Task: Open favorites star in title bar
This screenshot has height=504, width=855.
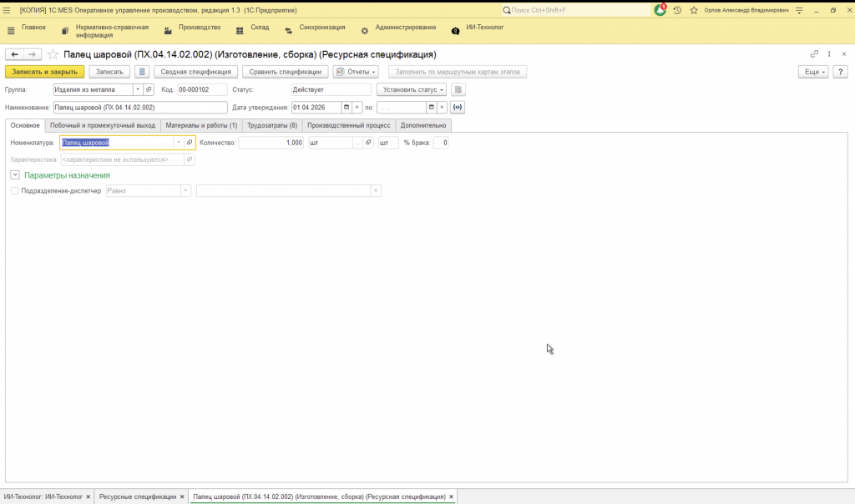Action: click(694, 10)
